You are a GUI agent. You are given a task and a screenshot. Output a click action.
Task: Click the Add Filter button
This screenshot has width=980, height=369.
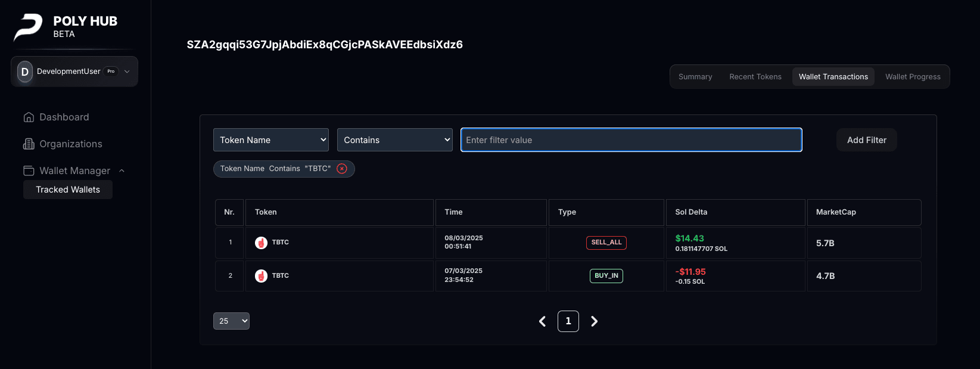867,140
